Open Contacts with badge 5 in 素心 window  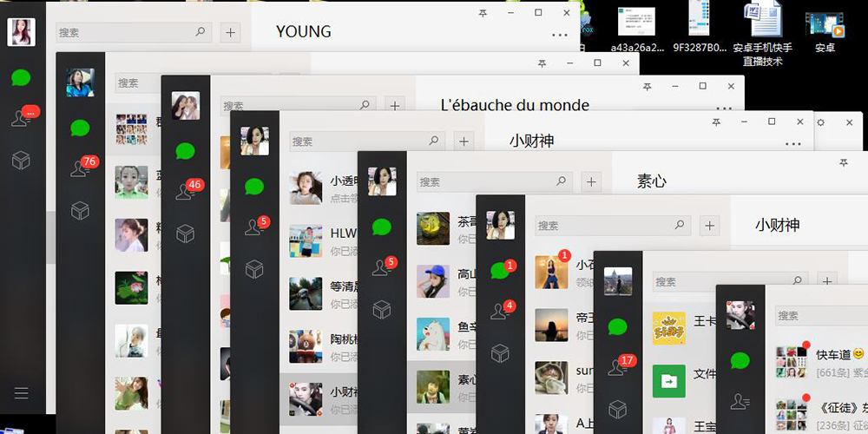(383, 266)
